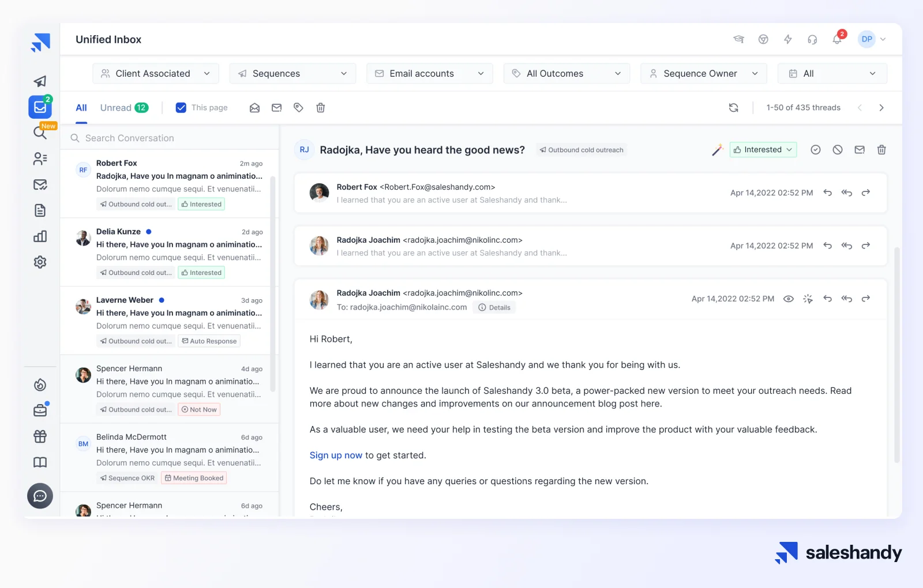Open Leads from the left sidebar
Screen dimensions: 923x588
coord(40,159)
